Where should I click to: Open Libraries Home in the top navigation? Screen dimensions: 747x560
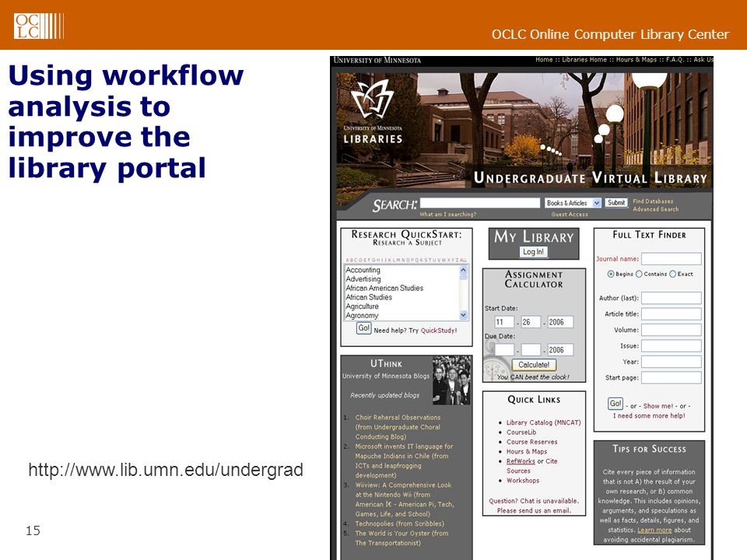584,60
